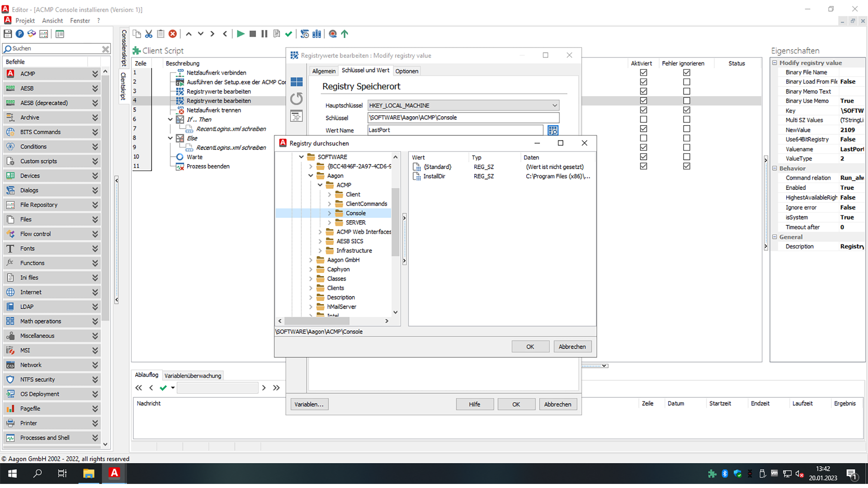This screenshot has width=868, height=488.
Task: Click the blue bar chart icon
Action: (x=317, y=34)
